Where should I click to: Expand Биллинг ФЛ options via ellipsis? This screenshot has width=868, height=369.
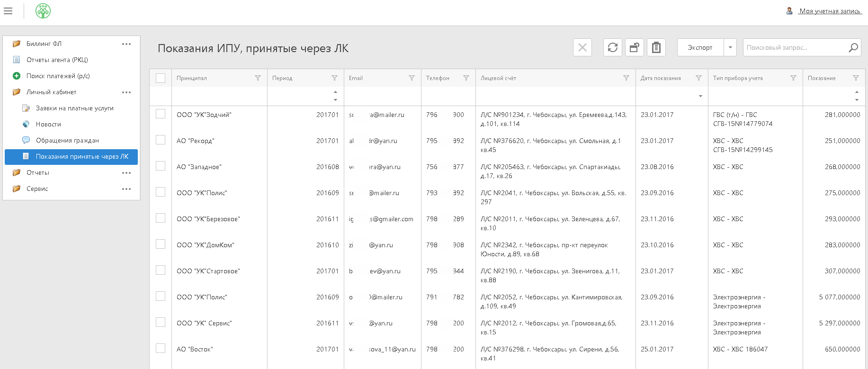tap(126, 44)
